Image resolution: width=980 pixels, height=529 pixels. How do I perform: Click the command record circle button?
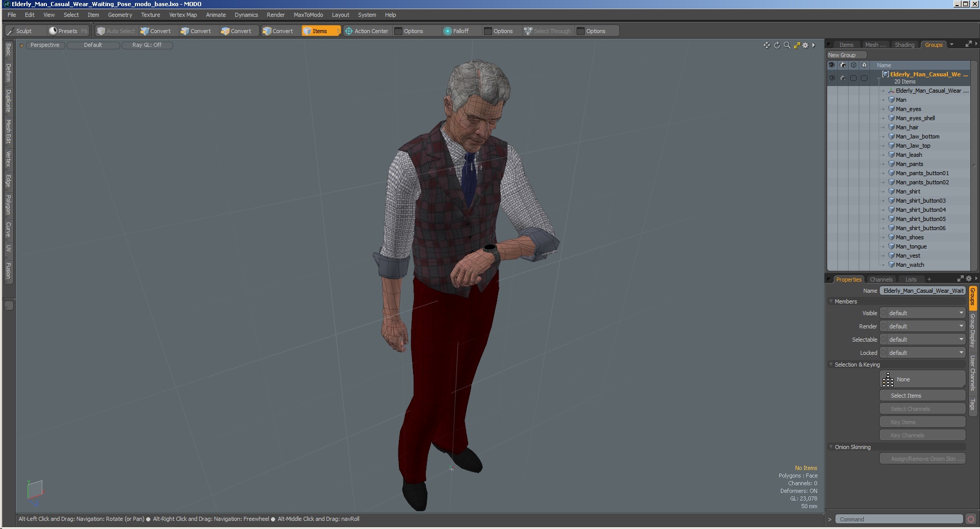[x=971, y=519]
